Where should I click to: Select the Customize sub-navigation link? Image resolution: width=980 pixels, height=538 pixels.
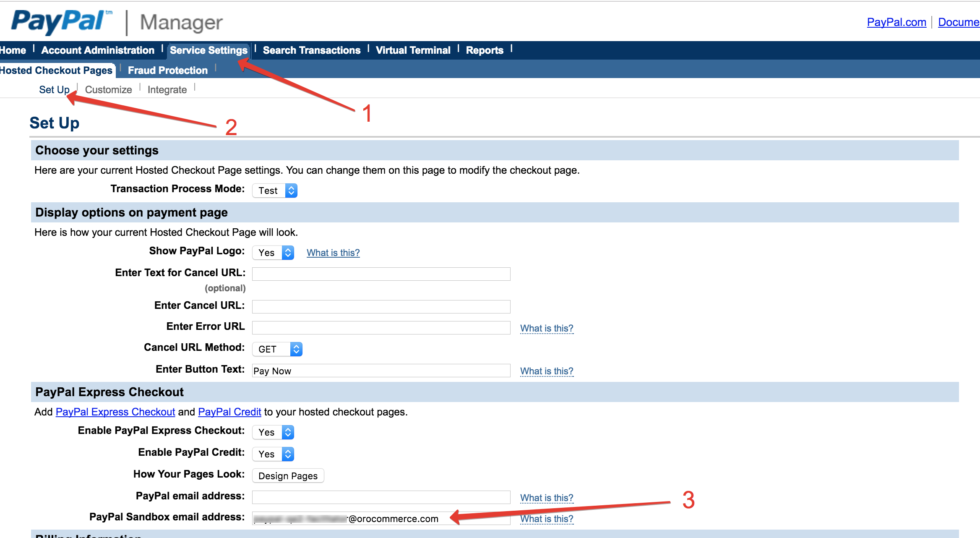(x=108, y=90)
